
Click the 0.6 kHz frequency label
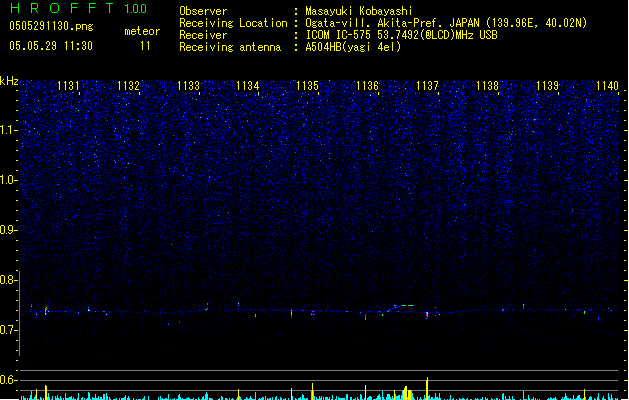coord(8,380)
